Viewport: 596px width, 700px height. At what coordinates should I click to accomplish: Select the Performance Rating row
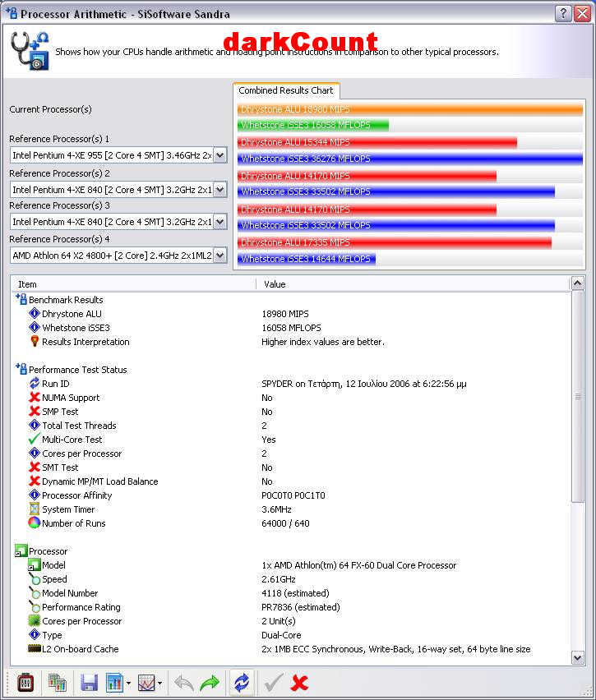coord(290,606)
